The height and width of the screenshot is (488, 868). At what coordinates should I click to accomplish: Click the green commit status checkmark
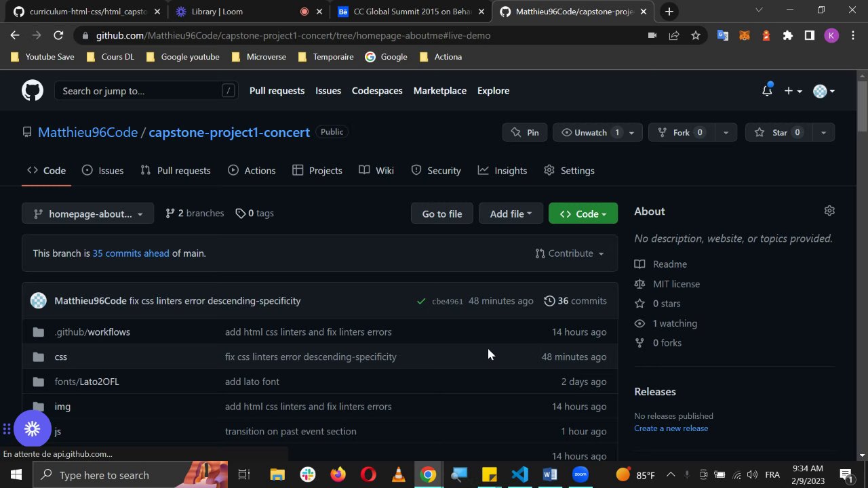pyautogui.click(x=421, y=301)
